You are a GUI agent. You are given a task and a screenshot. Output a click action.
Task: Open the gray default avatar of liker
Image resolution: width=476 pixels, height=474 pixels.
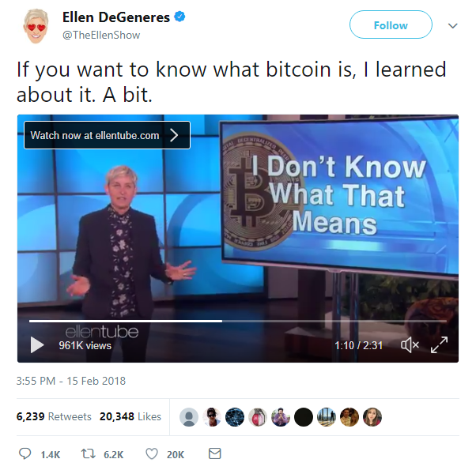189,417
